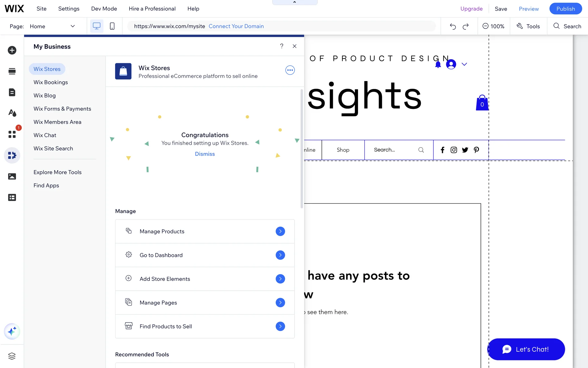Screen dimensions: 588x368
Task: Click the Publish button
Action: coord(565,9)
